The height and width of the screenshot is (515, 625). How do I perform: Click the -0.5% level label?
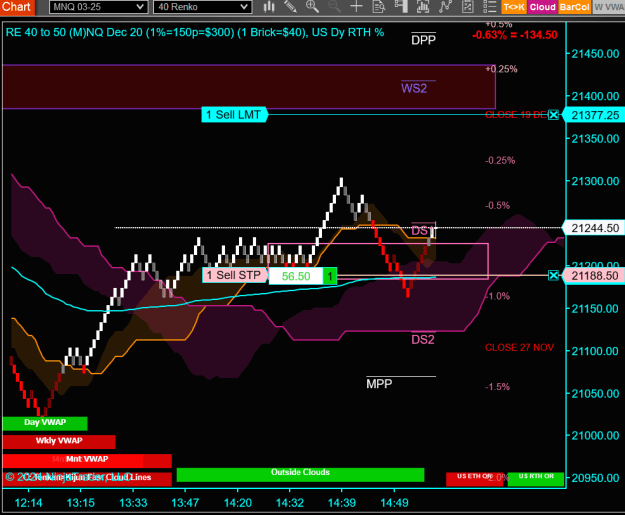pyautogui.click(x=497, y=206)
